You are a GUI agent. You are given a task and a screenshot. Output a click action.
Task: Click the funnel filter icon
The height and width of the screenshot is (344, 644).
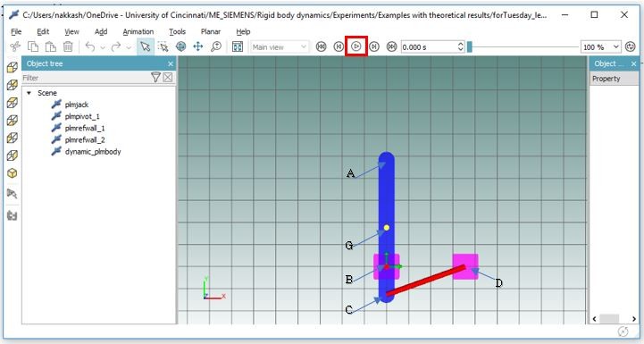point(155,77)
